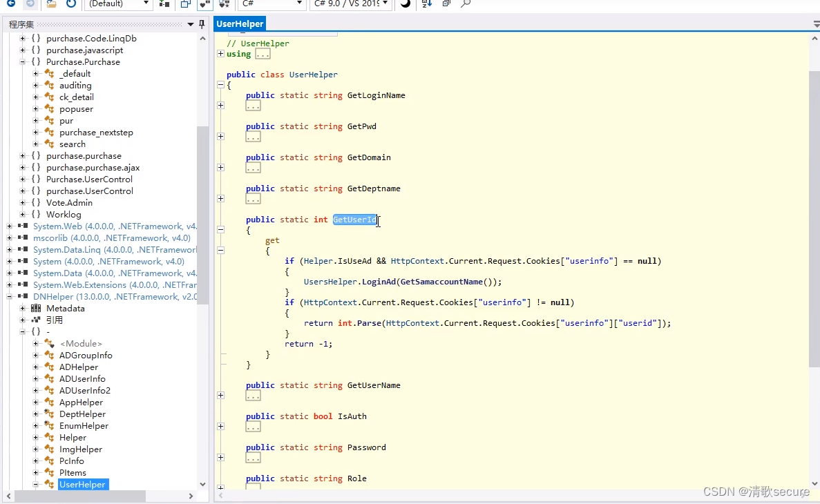Viewport: 820px width, 504px height.
Task: Click the GetSamaccountName method reference
Action: click(x=441, y=282)
